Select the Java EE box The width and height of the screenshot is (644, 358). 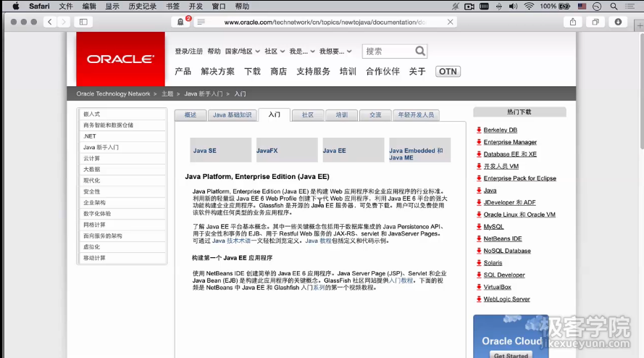point(354,150)
